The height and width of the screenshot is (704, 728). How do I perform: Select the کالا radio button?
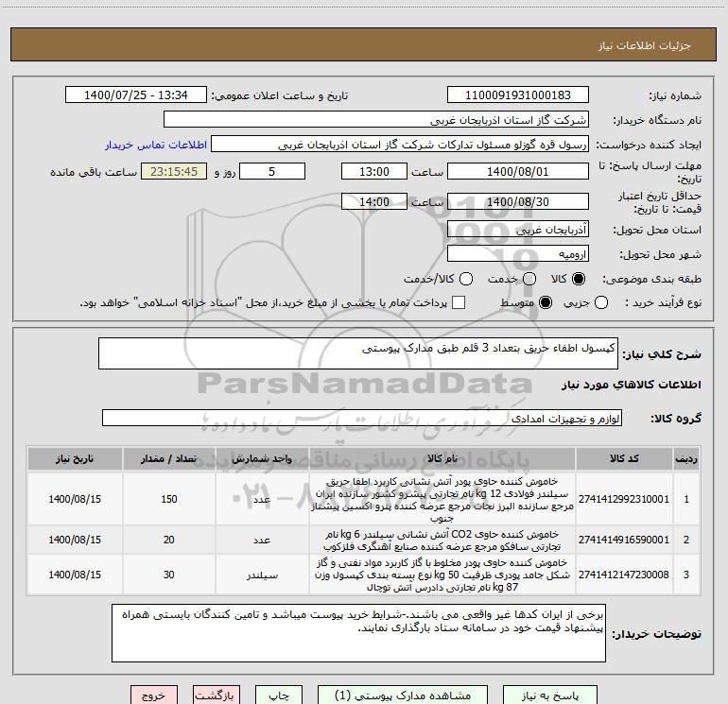(x=579, y=279)
